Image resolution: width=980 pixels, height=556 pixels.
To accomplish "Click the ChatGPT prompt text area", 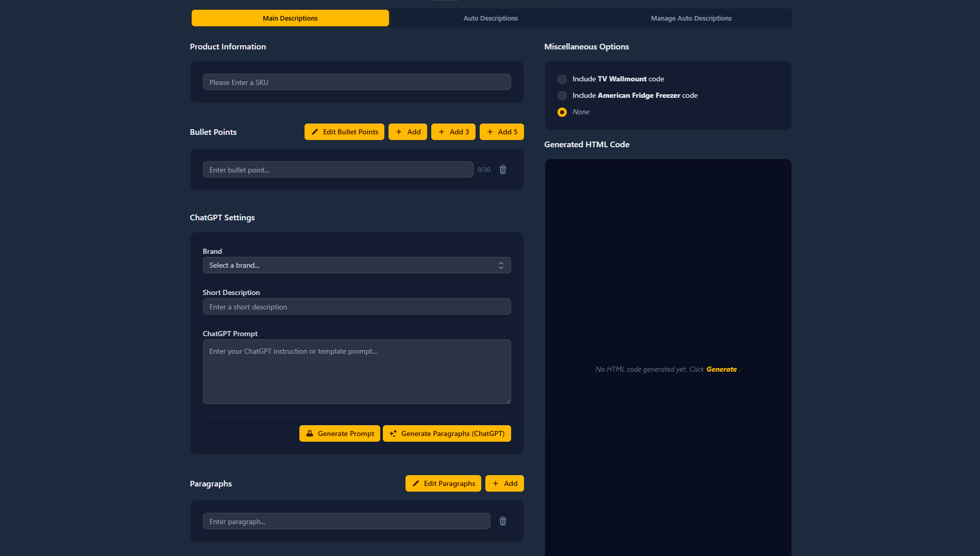I will [357, 371].
